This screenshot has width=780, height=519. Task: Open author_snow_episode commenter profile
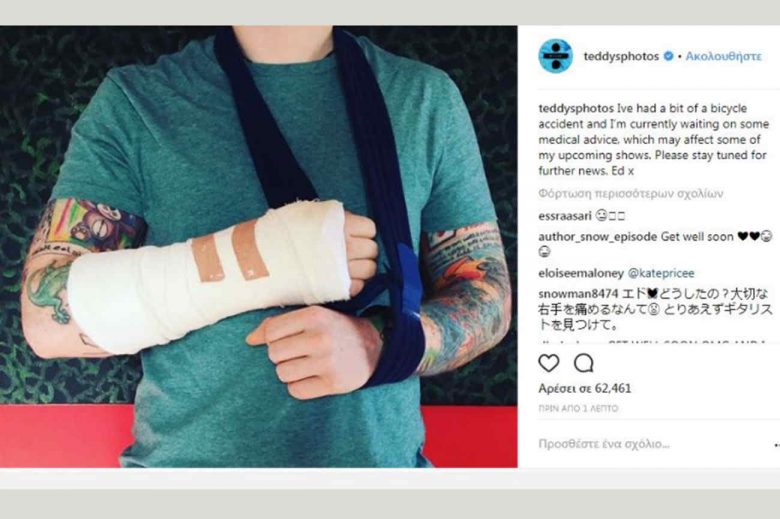[597, 237]
